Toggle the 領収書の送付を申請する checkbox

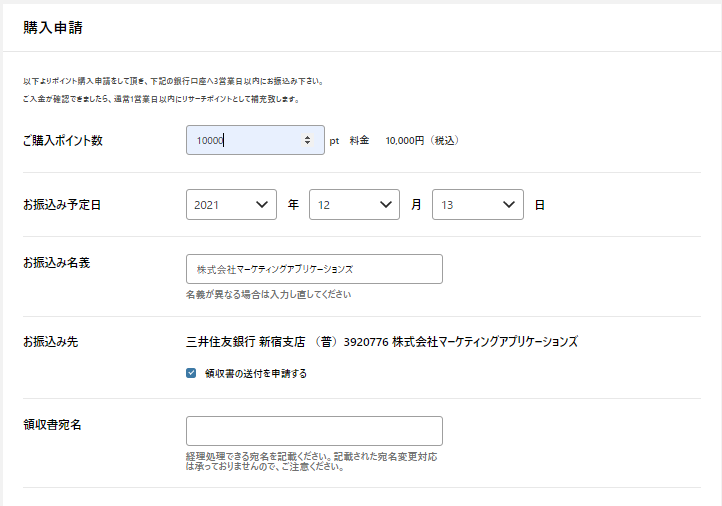[191, 373]
